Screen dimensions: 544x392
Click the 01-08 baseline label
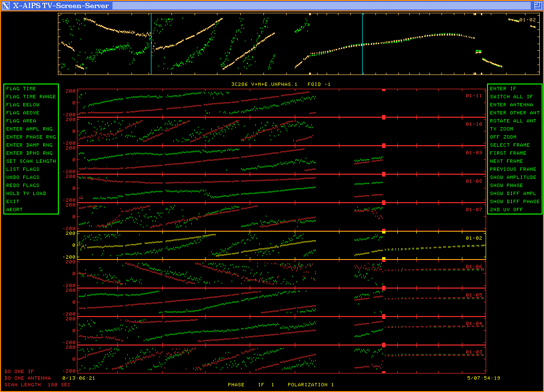click(x=474, y=181)
